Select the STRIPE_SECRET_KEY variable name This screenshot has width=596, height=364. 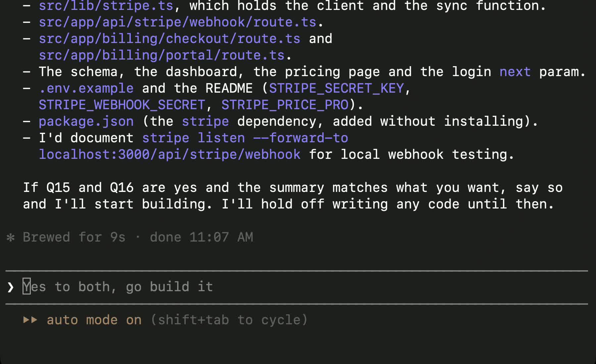(x=336, y=88)
